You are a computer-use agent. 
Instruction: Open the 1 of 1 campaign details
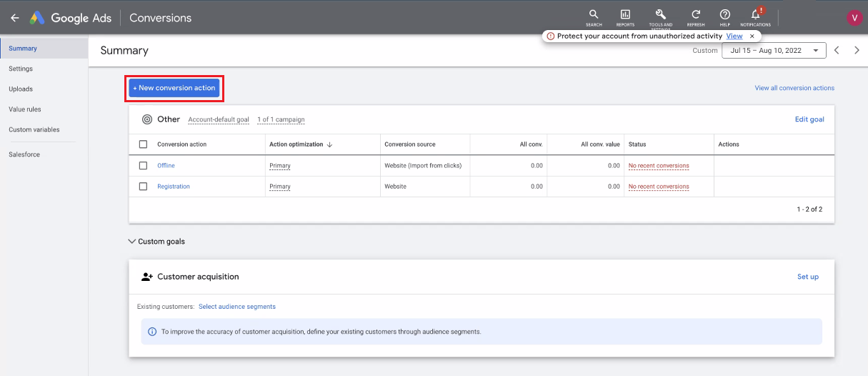coord(281,119)
